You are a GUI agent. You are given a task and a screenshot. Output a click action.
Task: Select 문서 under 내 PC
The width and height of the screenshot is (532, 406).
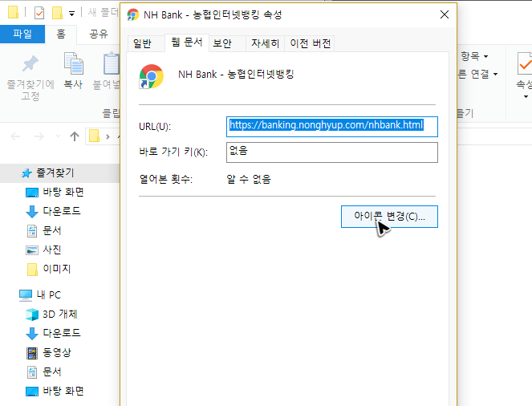[52, 371]
